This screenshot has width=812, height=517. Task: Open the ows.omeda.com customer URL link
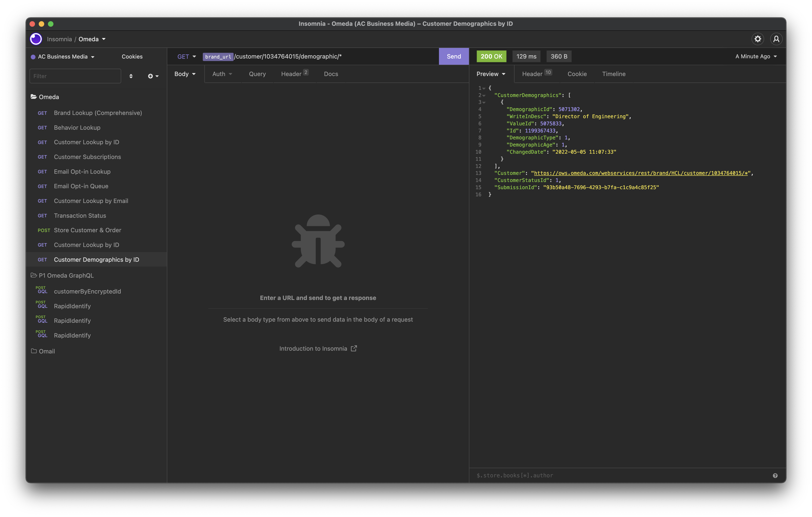point(640,173)
